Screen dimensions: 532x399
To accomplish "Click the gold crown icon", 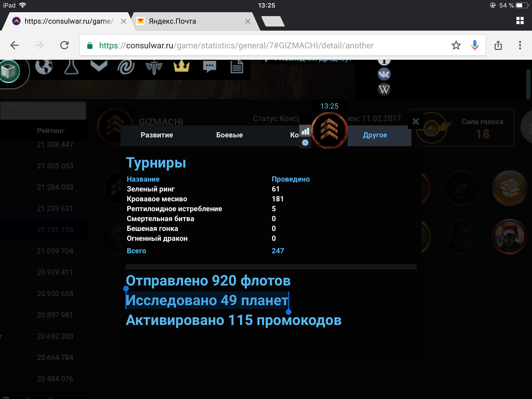I will point(182,66).
